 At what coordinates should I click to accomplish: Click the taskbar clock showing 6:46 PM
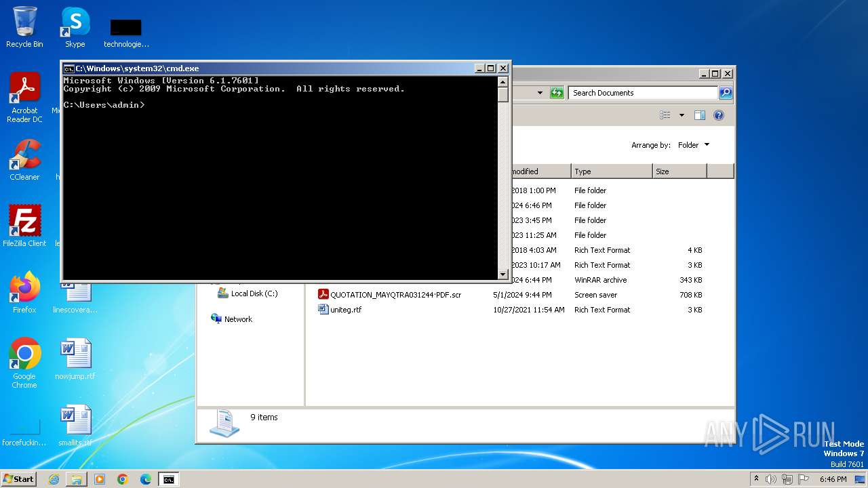pos(833,479)
